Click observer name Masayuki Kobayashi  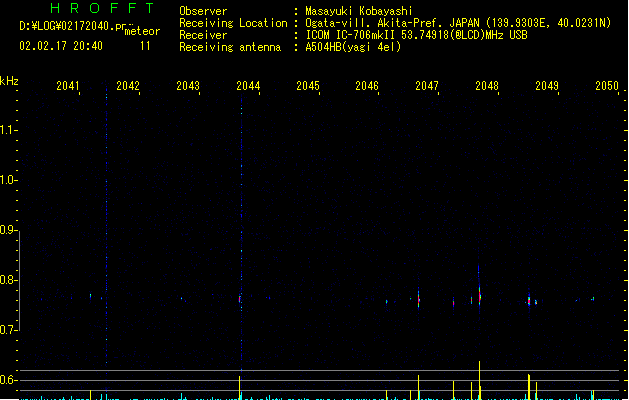[359, 11]
